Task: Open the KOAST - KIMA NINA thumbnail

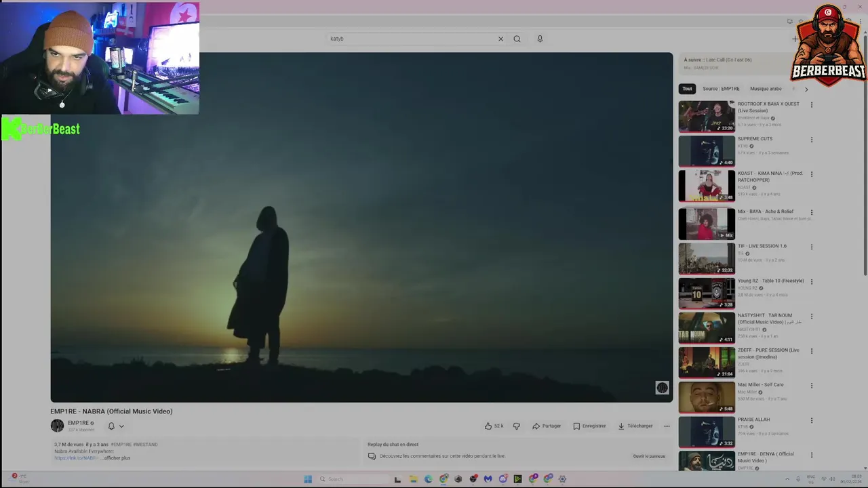Action: coord(707,185)
